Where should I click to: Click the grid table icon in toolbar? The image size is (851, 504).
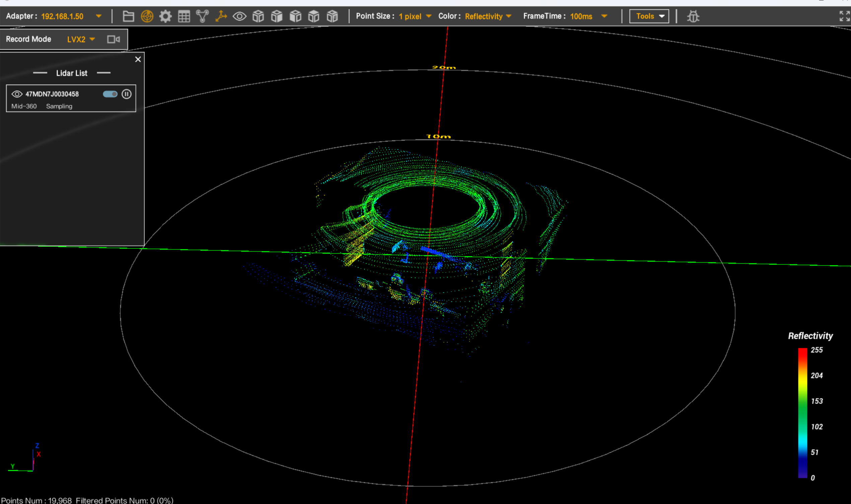pyautogui.click(x=184, y=16)
